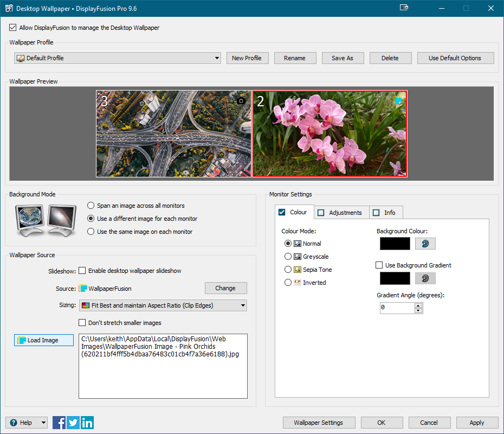Image resolution: width=504 pixels, height=434 pixels.
Task: Select Span an image across all monitors
Action: coord(92,206)
